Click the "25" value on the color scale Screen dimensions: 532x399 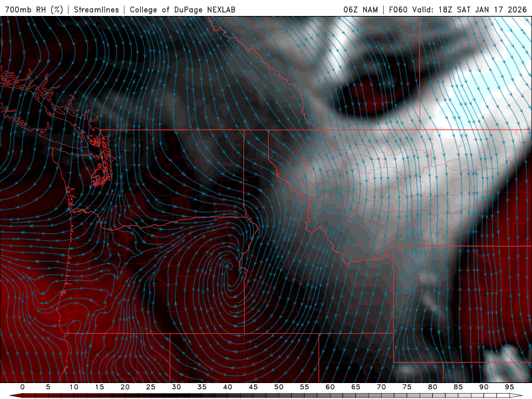[151, 387]
